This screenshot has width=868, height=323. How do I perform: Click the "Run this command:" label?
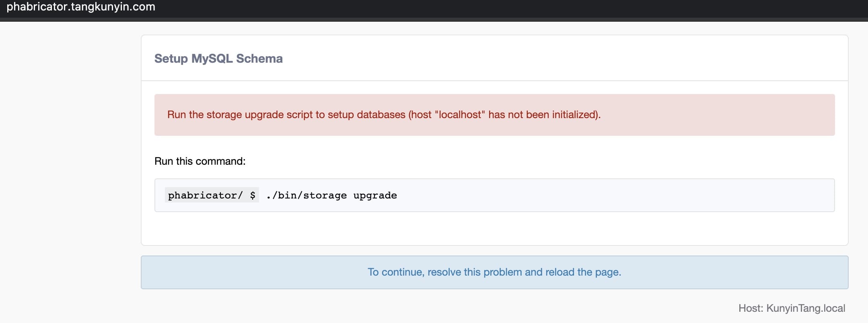200,161
